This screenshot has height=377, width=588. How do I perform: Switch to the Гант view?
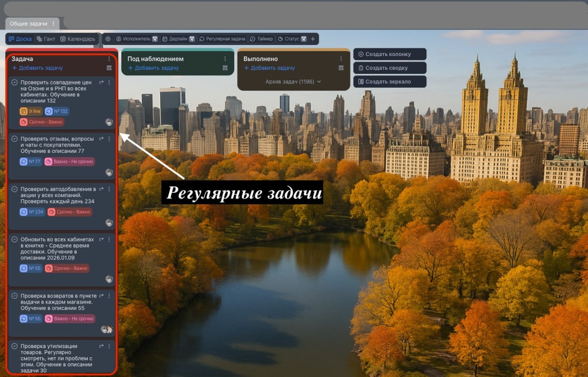coord(45,39)
